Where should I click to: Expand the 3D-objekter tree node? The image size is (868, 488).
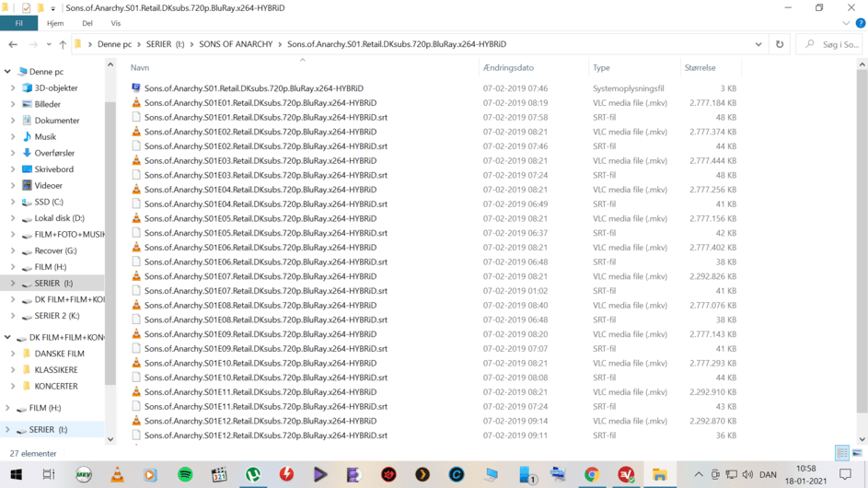[13, 88]
